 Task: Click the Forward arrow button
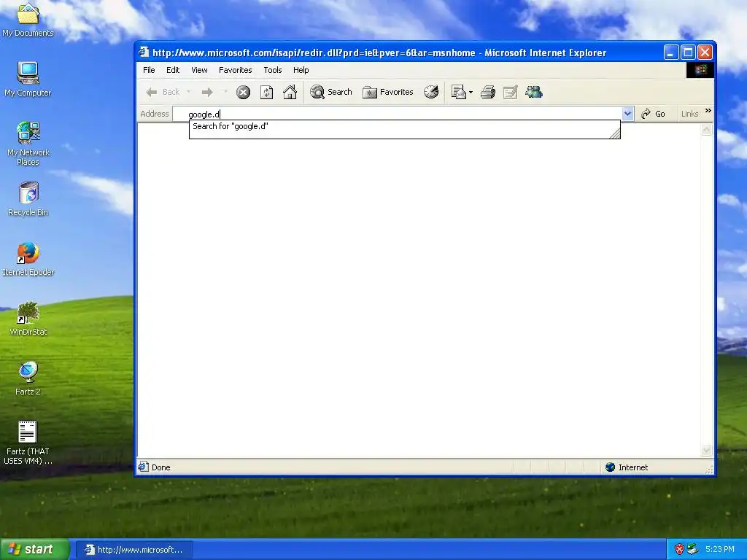click(x=206, y=92)
